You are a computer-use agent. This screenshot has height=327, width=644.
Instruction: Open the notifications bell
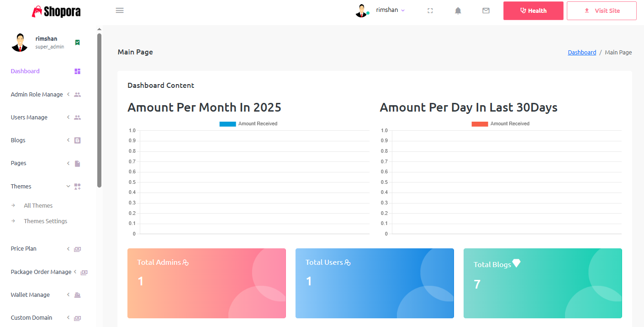point(458,11)
